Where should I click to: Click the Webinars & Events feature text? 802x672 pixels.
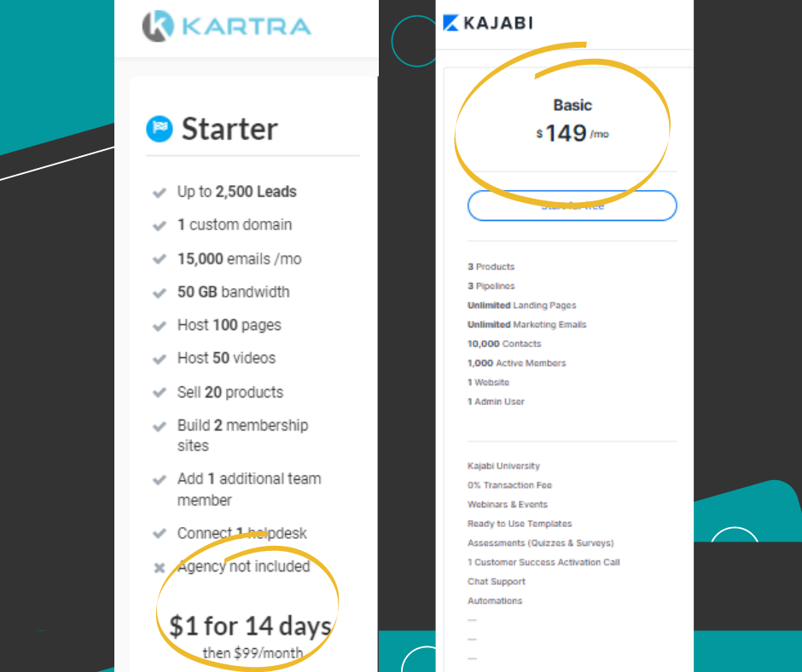tap(508, 504)
